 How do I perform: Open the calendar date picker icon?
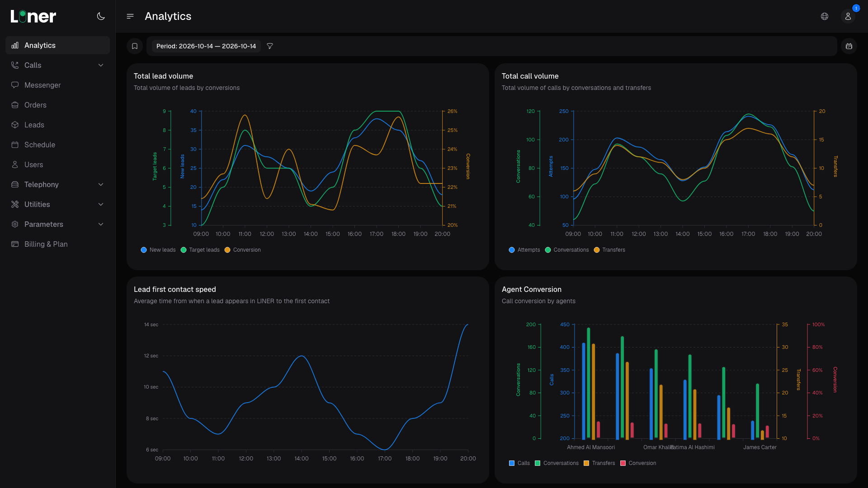[849, 46]
